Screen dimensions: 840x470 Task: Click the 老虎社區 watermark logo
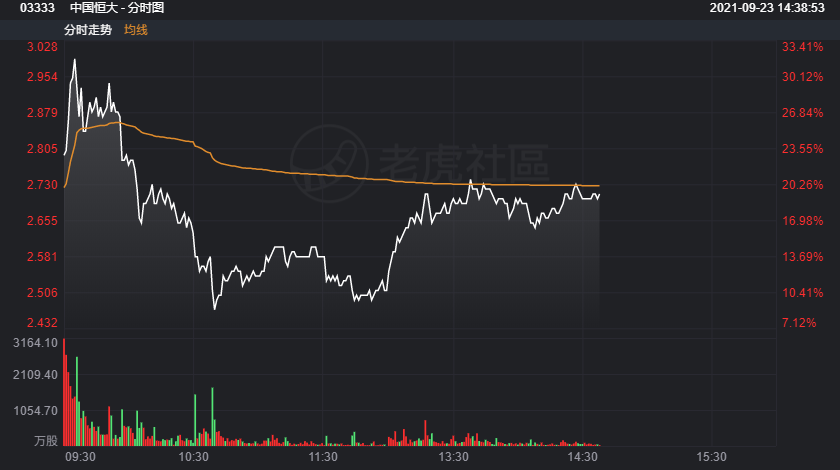click(x=420, y=163)
